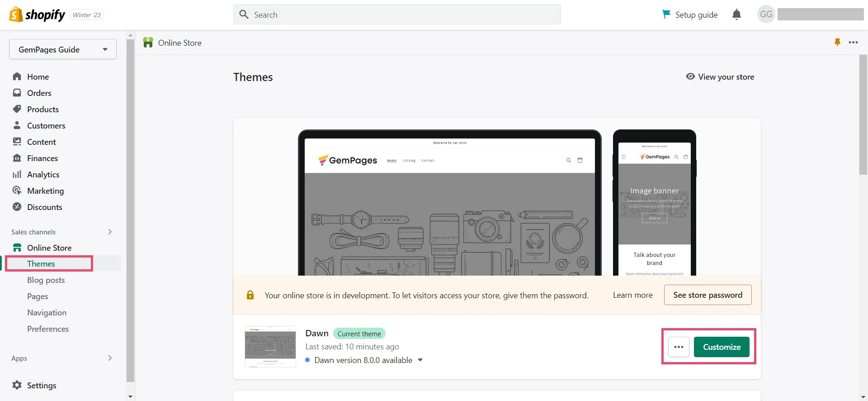The height and width of the screenshot is (401, 868).
Task: Expand Dawn version 8.0.0 available dropdown
Action: (420, 360)
